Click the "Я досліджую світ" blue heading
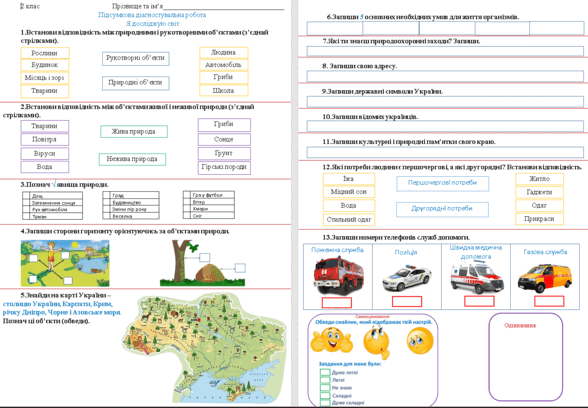Screen dimensions: 588x408 click(152, 23)
